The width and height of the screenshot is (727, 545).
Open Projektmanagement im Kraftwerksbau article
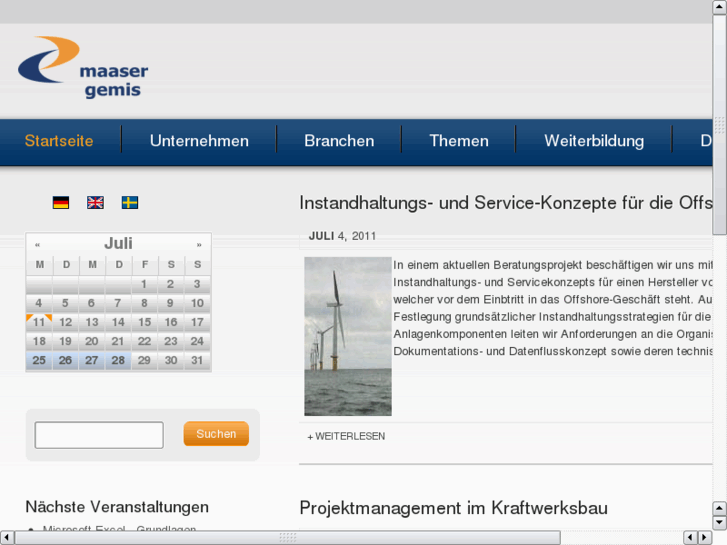453,508
